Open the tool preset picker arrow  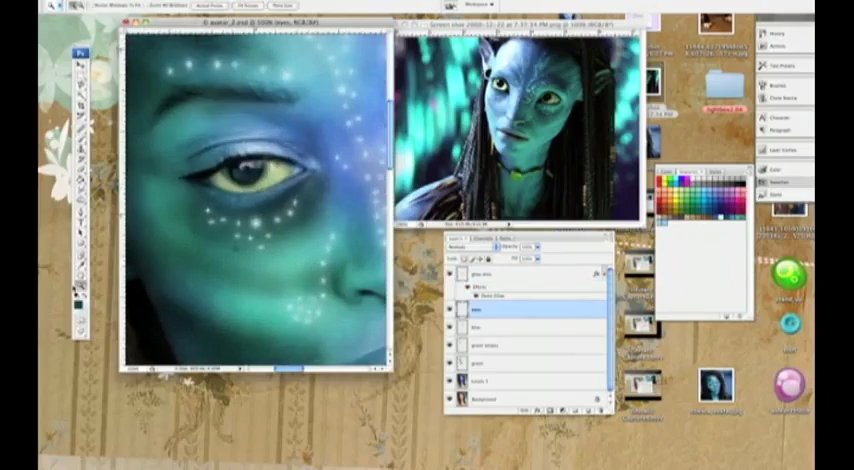tap(60, 5)
